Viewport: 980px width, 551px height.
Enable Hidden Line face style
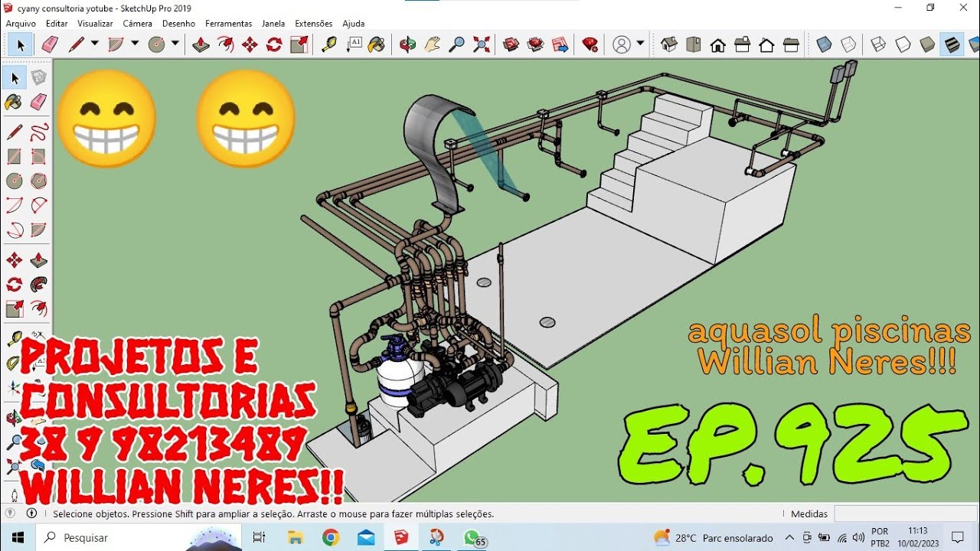tap(903, 44)
